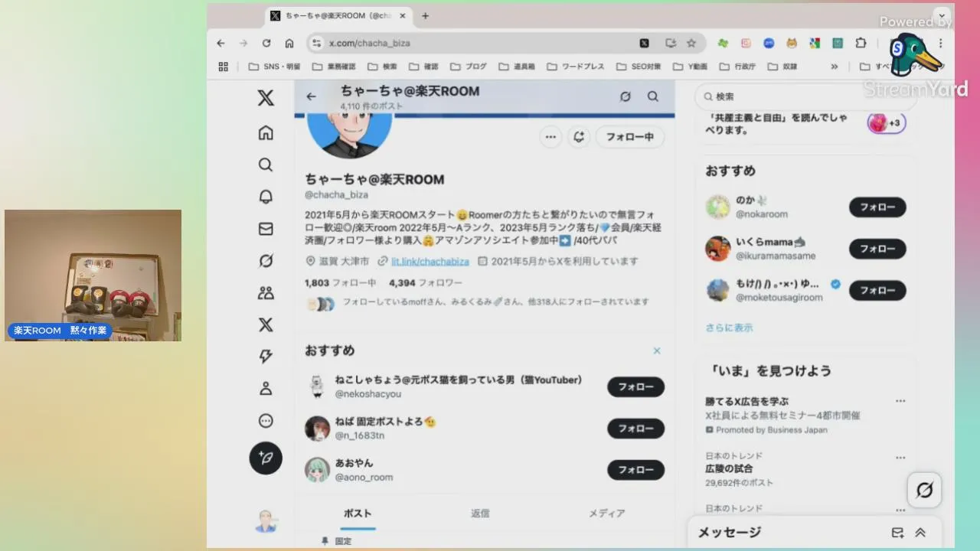Image resolution: width=980 pixels, height=551 pixels.
Task: Open profile more options ellipsis button
Action: (x=550, y=137)
